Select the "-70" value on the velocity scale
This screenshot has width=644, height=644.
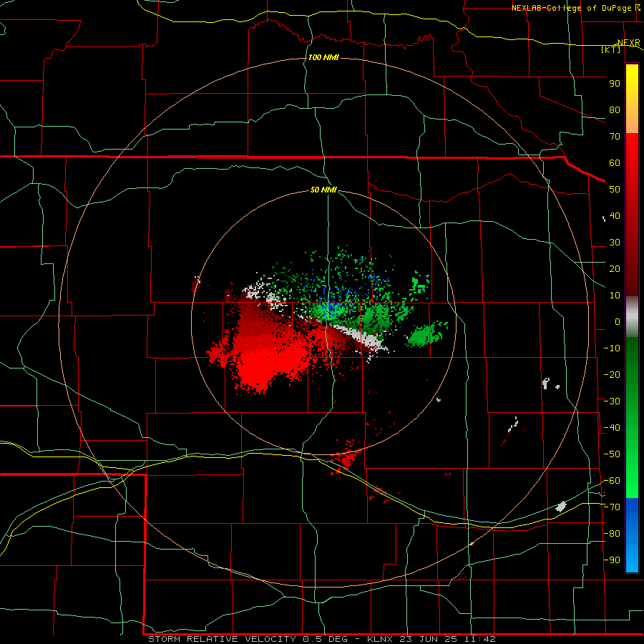click(612, 507)
